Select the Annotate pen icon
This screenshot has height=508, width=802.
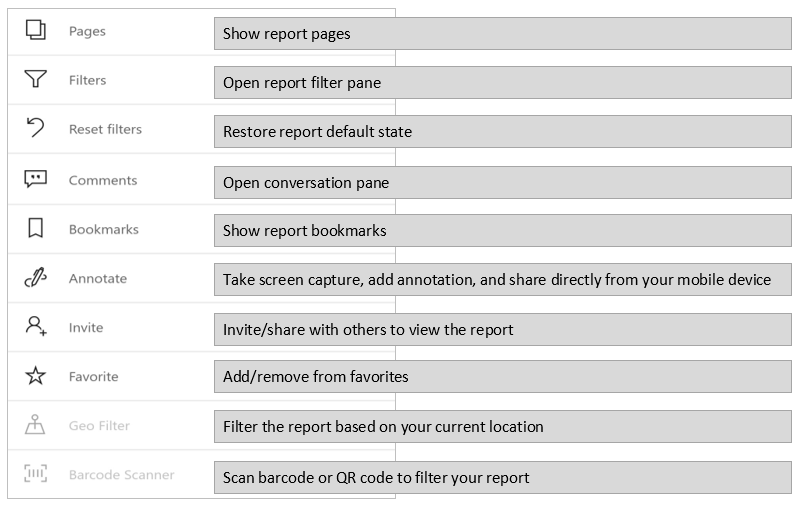(x=35, y=279)
